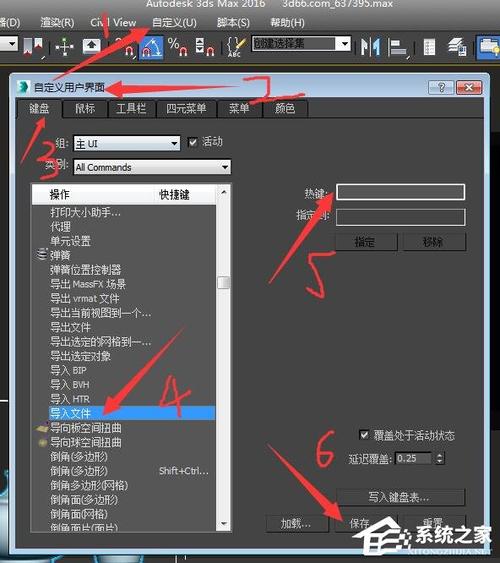Select 打印大小助手... in the list
Image resolution: width=500 pixels, height=563 pixels.
pos(85,212)
